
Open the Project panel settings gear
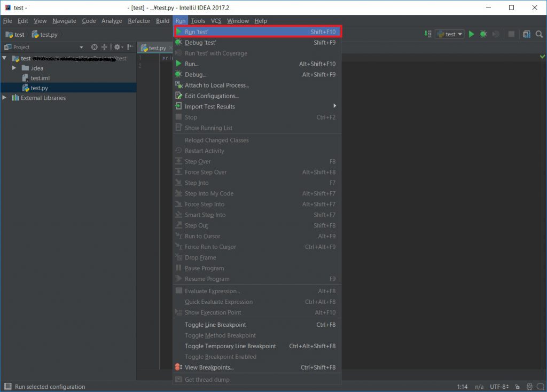(x=117, y=47)
